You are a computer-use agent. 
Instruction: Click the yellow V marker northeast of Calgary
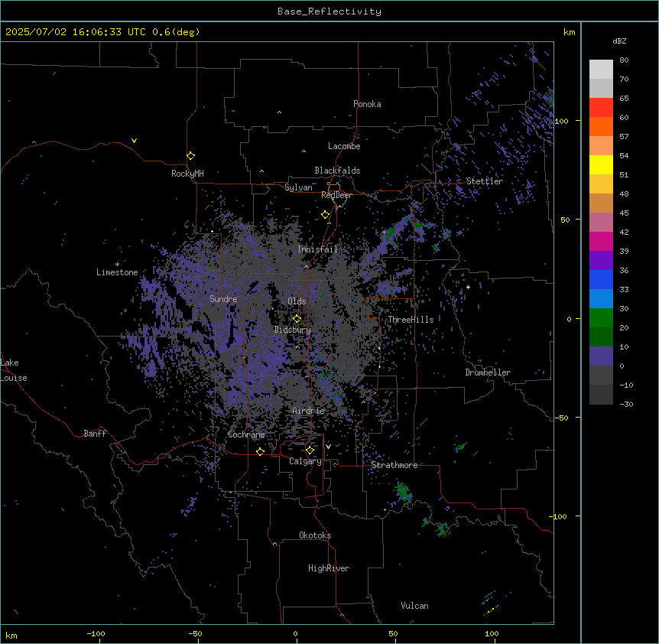pyautogui.click(x=328, y=447)
